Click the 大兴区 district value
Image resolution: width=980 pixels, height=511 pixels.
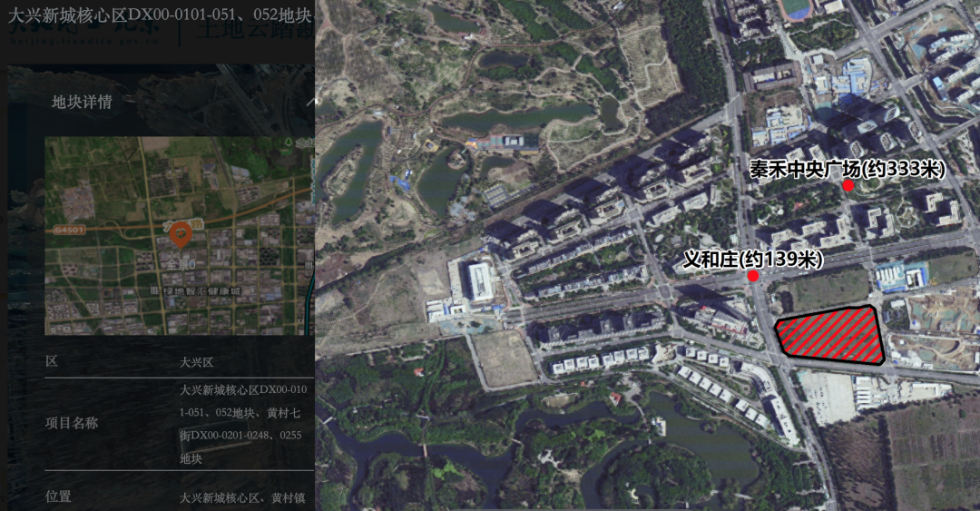pyautogui.click(x=196, y=362)
